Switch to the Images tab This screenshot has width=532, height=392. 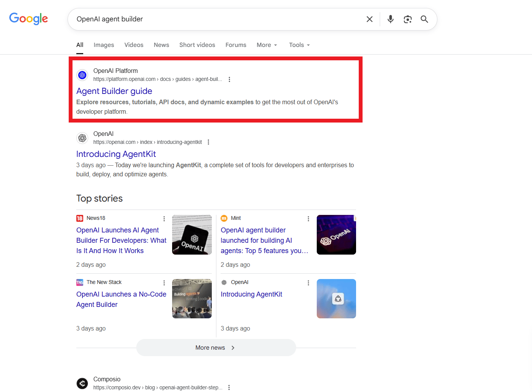pyautogui.click(x=104, y=45)
